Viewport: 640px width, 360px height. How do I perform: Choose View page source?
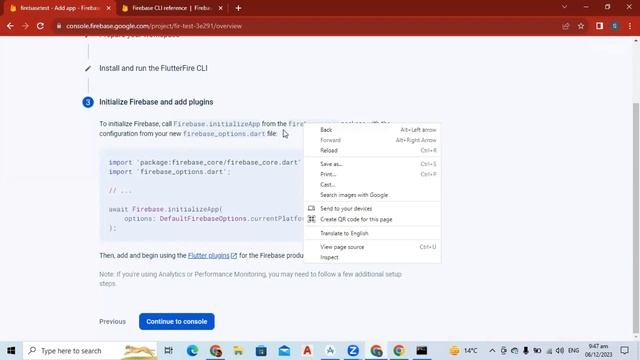coord(372,247)
